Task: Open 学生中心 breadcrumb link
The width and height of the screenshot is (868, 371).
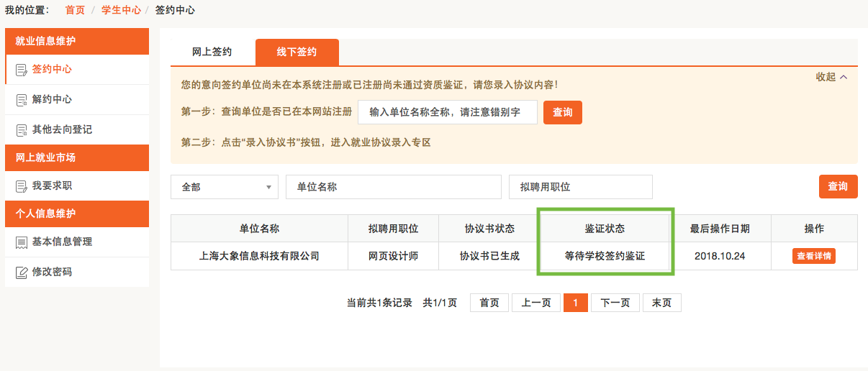Action: click(x=121, y=10)
